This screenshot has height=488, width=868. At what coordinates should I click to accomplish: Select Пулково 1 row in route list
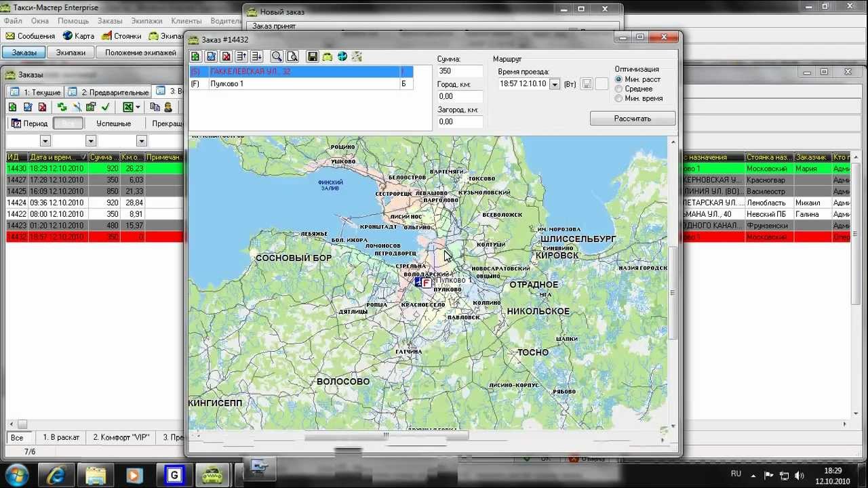click(301, 83)
